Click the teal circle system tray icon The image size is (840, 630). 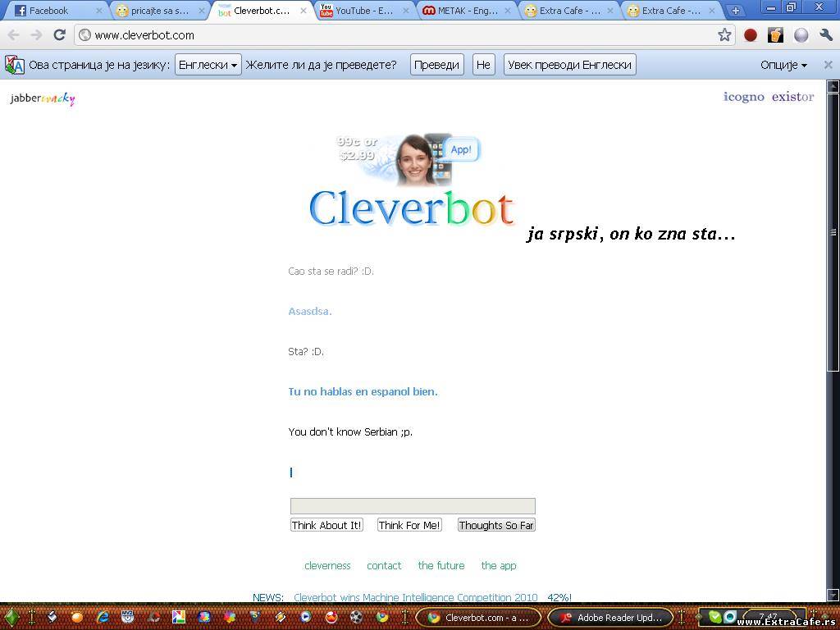click(x=729, y=617)
